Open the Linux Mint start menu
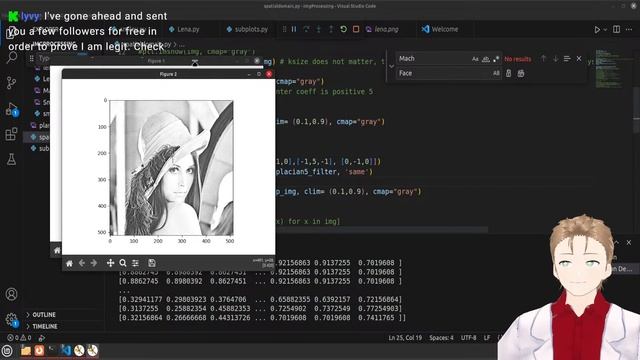640x360 pixels. pos(7,351)
